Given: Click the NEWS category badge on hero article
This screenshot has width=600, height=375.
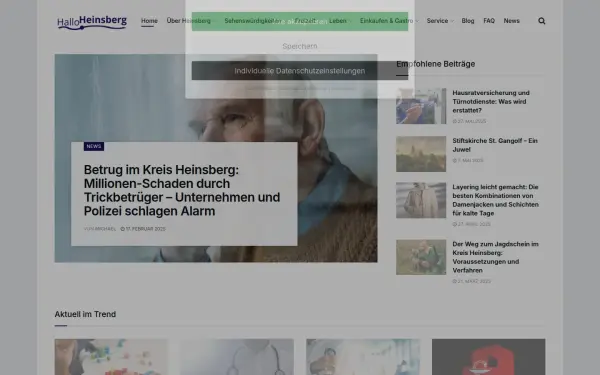Looking at the screenshot, I should coord(94,146).
